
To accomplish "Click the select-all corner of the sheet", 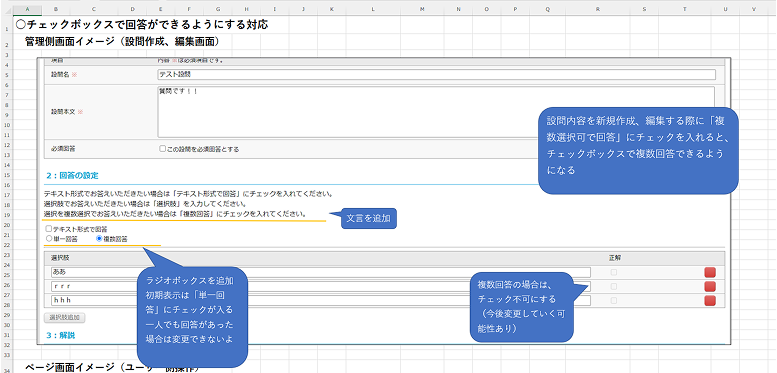I will click(6, 9).
